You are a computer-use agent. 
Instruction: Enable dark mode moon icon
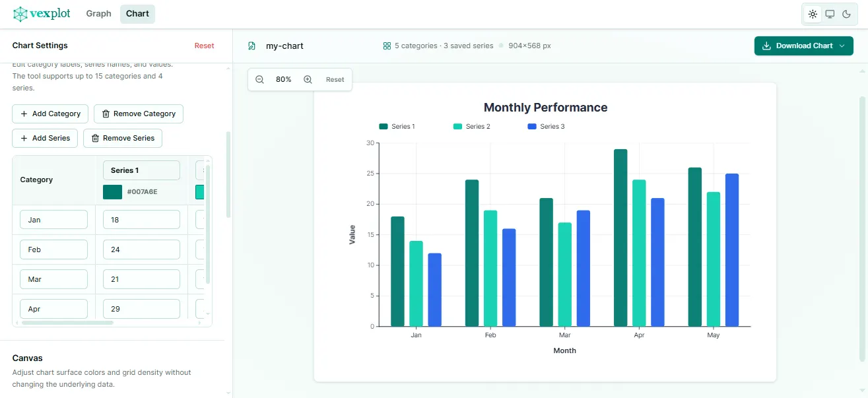847,14
